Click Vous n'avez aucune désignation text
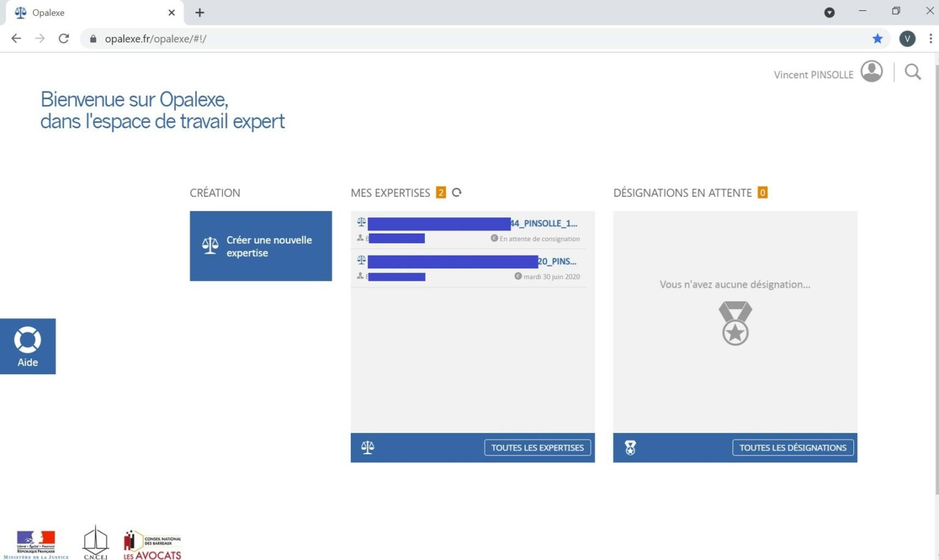Screen dimensions: 939x560 coord(735,284)
